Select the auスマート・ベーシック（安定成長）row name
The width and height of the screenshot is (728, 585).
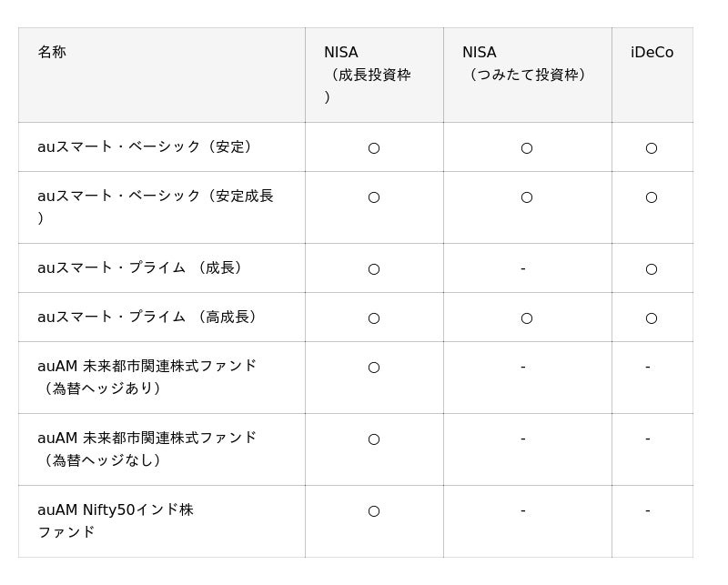(x=156, y=207)
